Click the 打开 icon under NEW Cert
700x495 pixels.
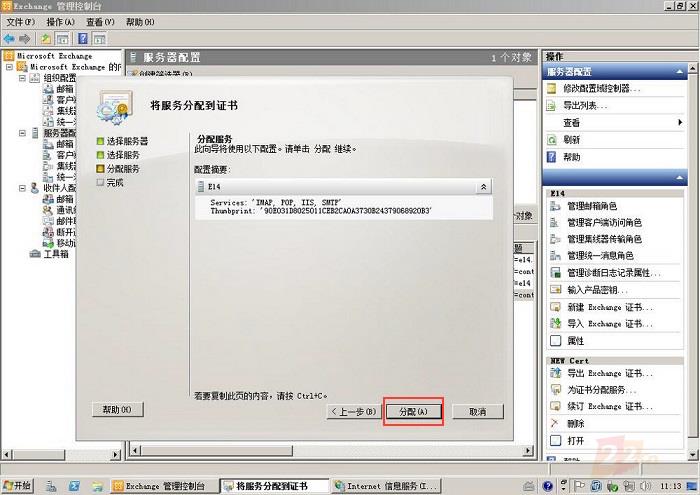[x=555, y=441]
